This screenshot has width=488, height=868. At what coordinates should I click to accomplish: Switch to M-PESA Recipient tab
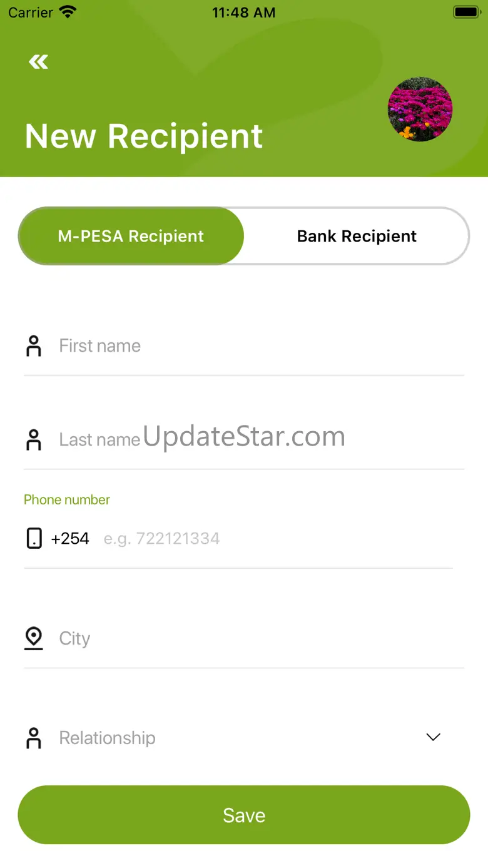[x=131, y=236]
